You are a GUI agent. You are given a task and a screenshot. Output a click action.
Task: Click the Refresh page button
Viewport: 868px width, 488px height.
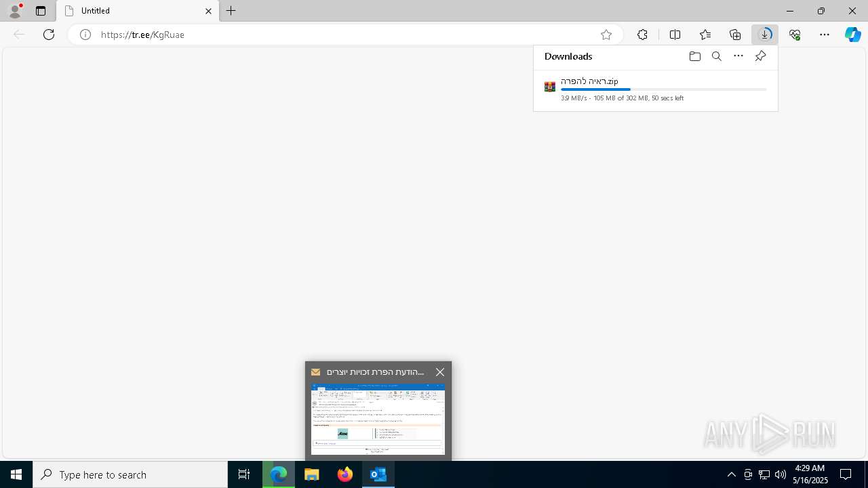pyautogui.click(x=49, y=35)
